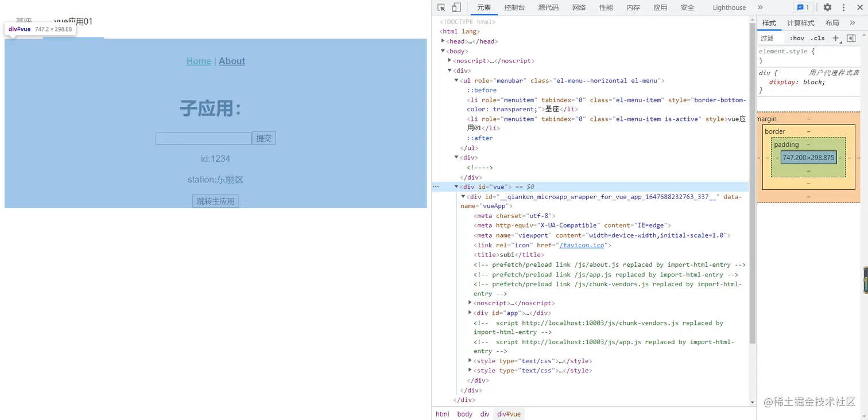
Task: Expand the first style type="text/css" node
Action: tap(470, 361)
